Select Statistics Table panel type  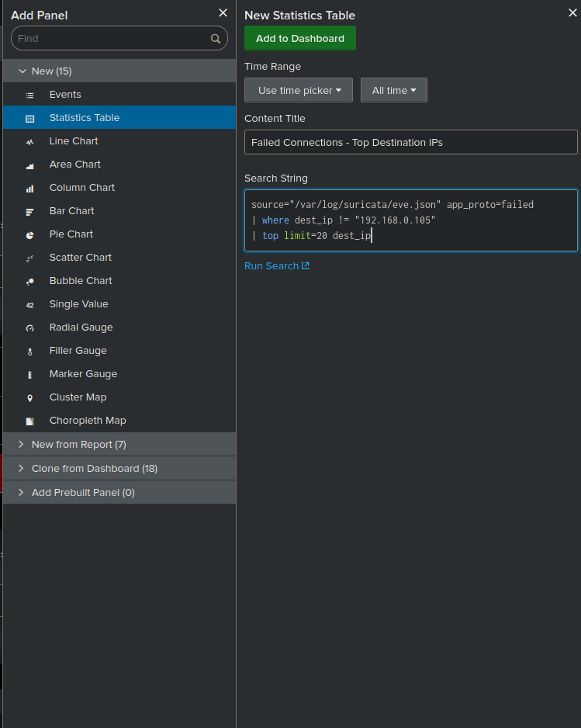pyautogui.click(x=119, y=117)
